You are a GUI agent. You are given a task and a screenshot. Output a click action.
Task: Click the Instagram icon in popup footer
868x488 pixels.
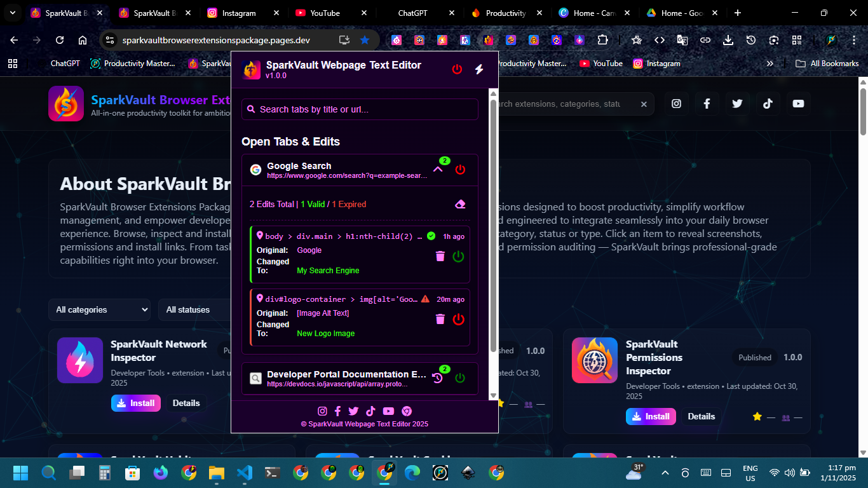322,411
